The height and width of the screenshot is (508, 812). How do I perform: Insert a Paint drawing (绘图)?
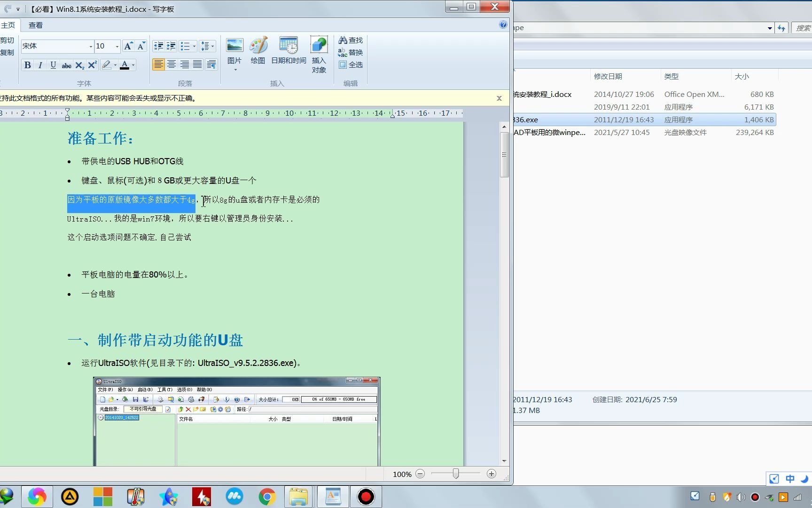[258, 51]
